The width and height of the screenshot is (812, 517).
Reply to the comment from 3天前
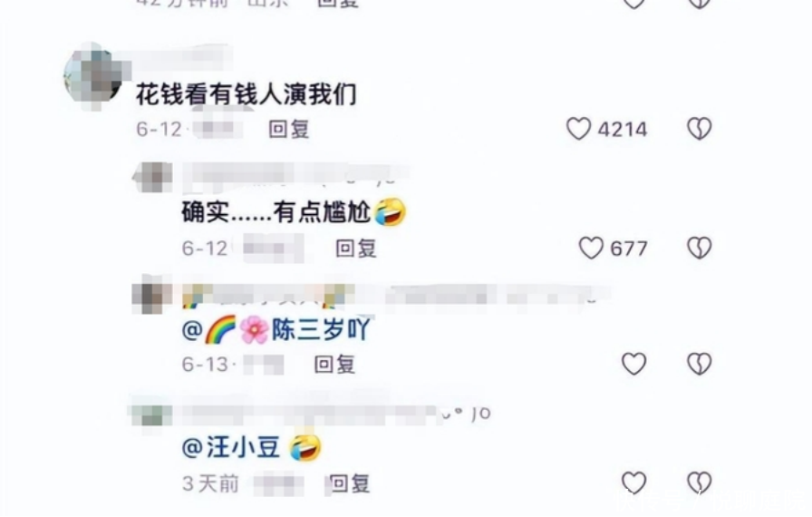click(350, 483)
